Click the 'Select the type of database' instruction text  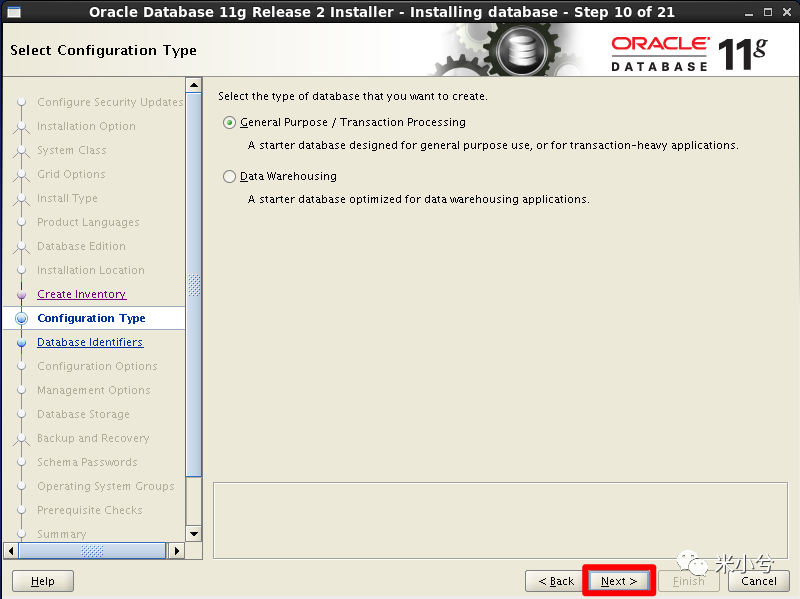353,96
